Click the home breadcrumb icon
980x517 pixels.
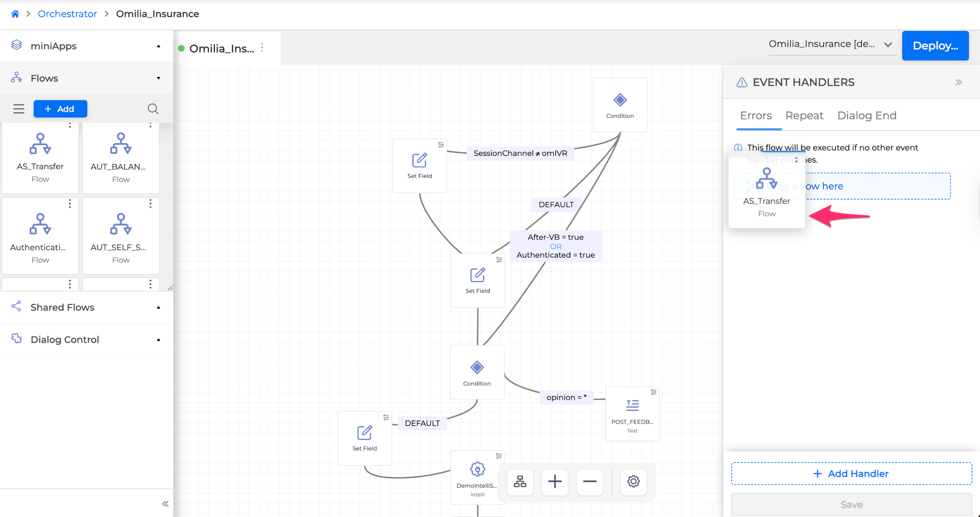(x=15, y=14)
